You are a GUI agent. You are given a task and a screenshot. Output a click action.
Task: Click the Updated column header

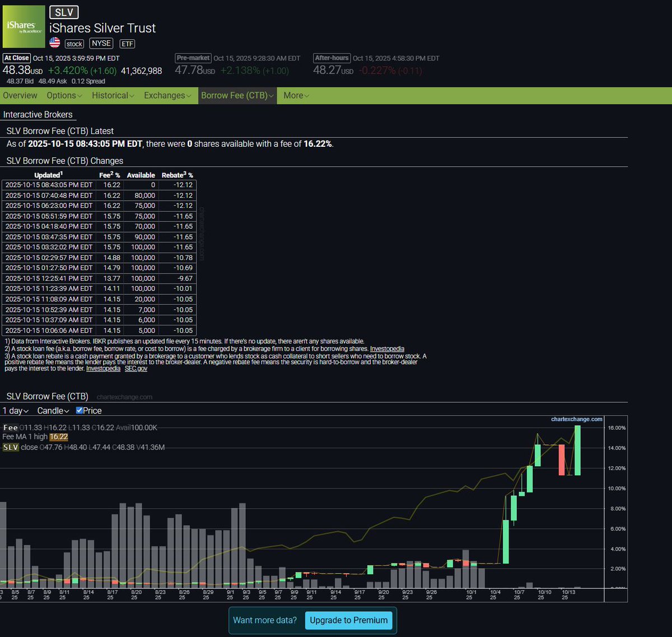48,175
